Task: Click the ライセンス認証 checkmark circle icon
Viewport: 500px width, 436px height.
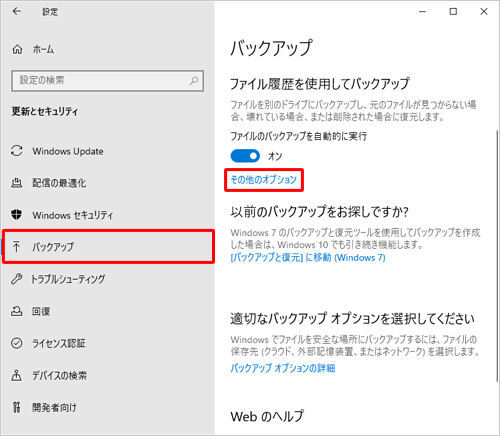Action: 17,343
